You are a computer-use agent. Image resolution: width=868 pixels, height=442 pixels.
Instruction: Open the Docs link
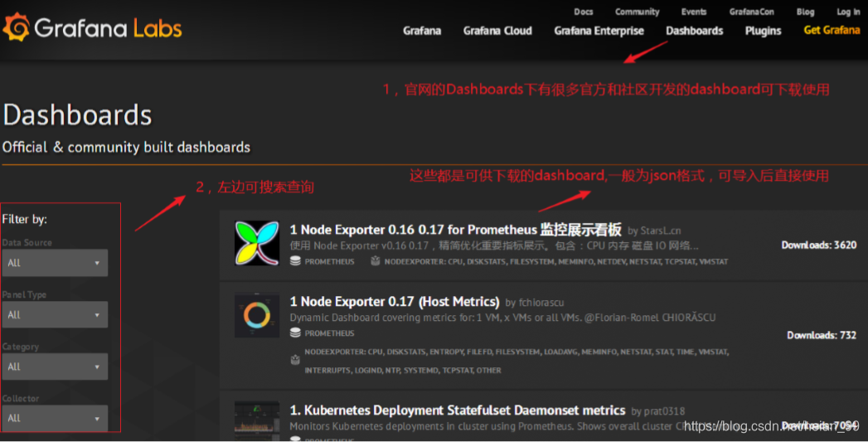click(x=583, y=12)
